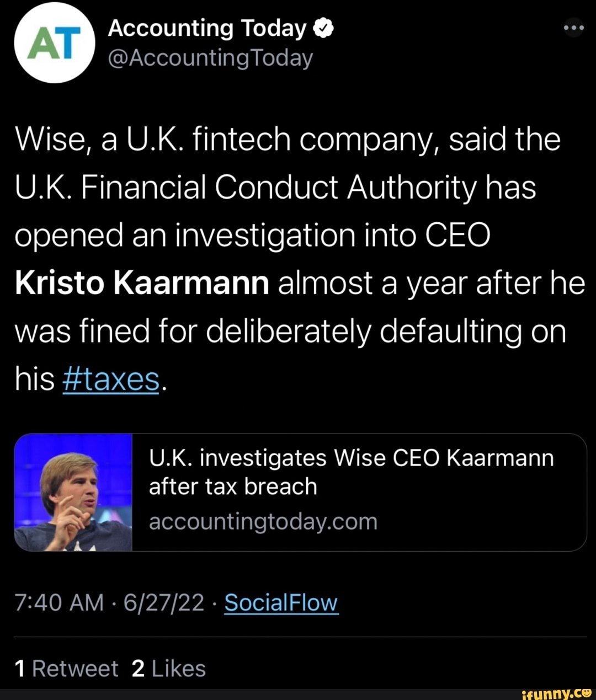Click accountingtoday.com domain text on card
596x700 pixels.
tap(263, 521)
